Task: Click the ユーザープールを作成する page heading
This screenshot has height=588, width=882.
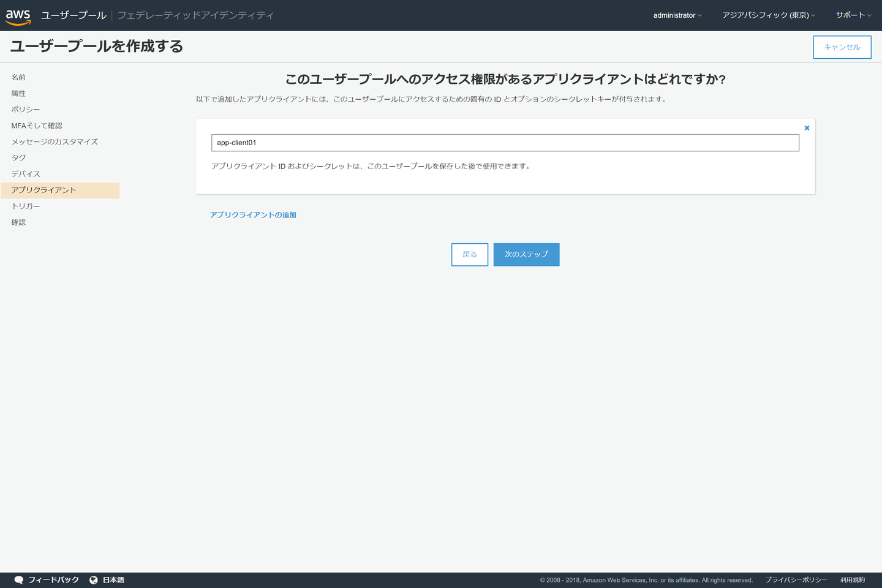Action: (x=97, y=47)
